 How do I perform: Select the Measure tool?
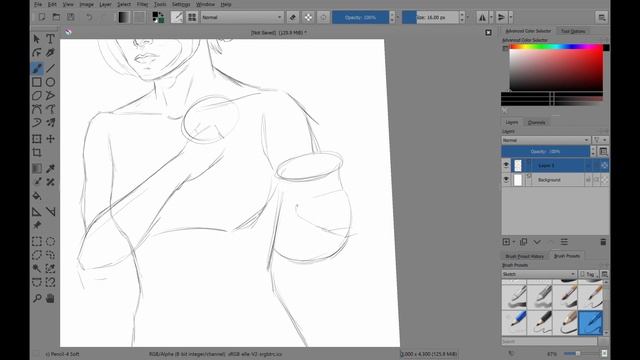(x=50, y=211)
